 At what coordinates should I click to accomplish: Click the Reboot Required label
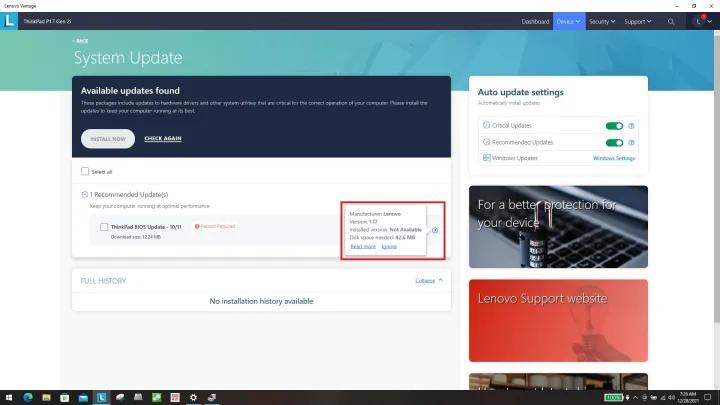(x=215, y=226)
